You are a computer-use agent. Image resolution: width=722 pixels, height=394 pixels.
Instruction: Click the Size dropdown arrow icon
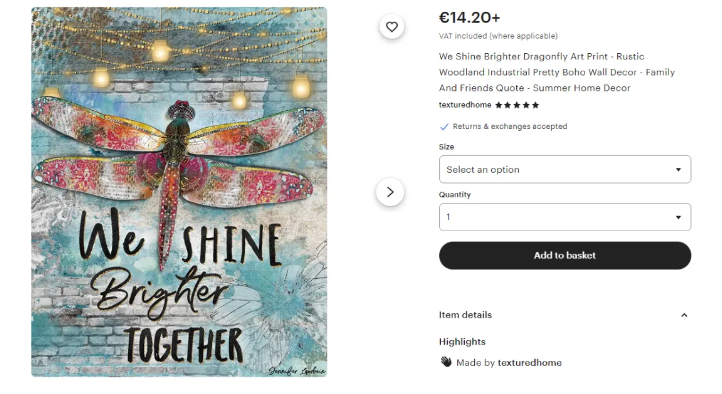tap(678, 170)
